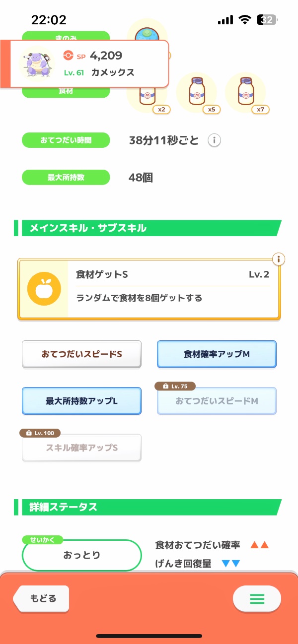The height and width of the screenshot is (644, 298).
Task: Tap the info icon beside おてつだい時間
Action: tap(214, 140)
